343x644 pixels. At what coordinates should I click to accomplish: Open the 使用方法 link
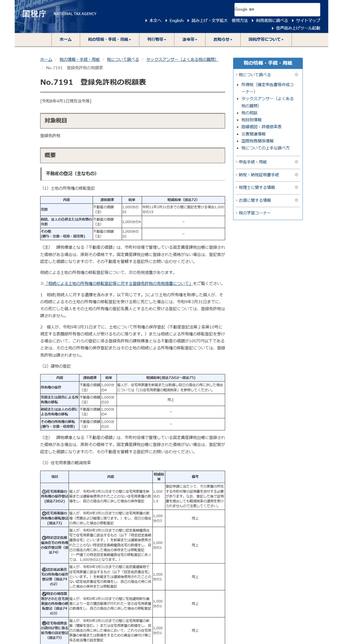(240, 20)
